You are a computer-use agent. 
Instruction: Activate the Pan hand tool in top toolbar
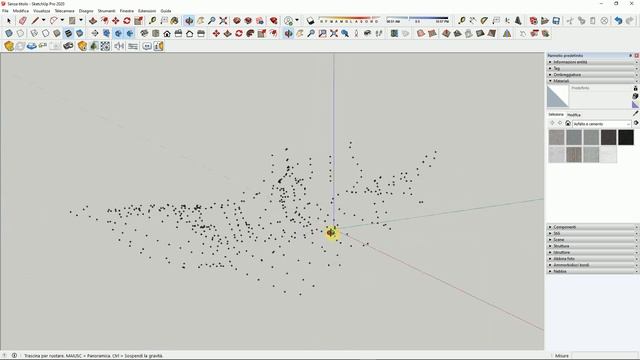coord(200,21)
